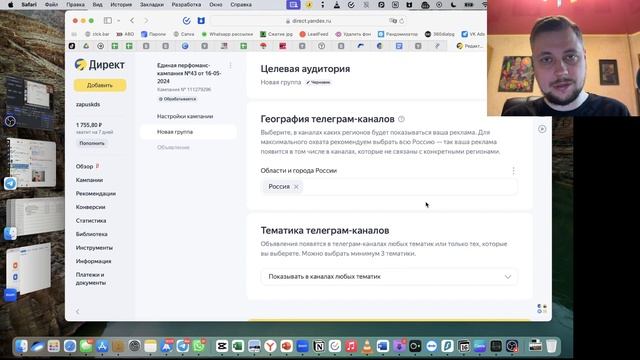Image resolution: width=640 pixels, height=360 pixels.
Task: Open VLC from the Dock
Action: 367,346
